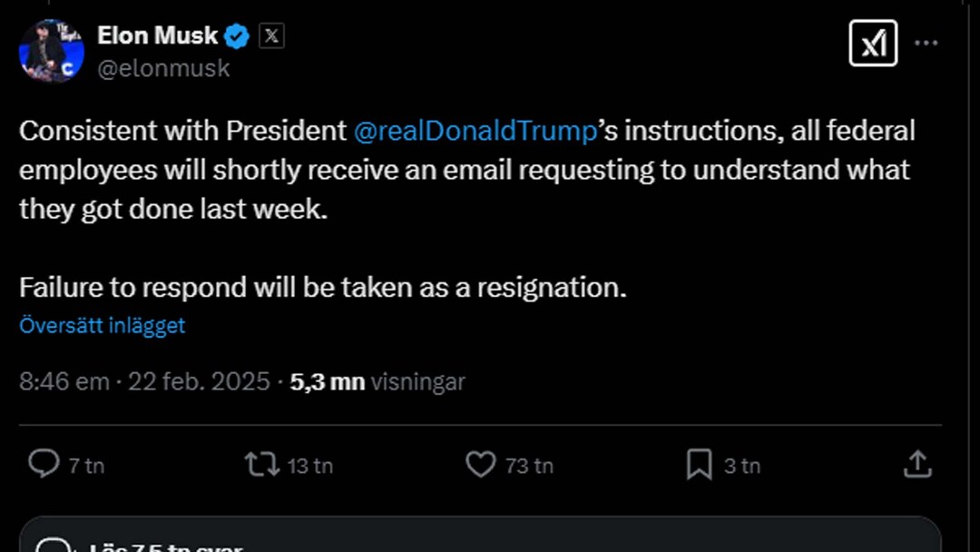The image size is (980, 552).
Task: Open the three-dot more options menu
Action: pyautogui.click(x=926, y=43)
